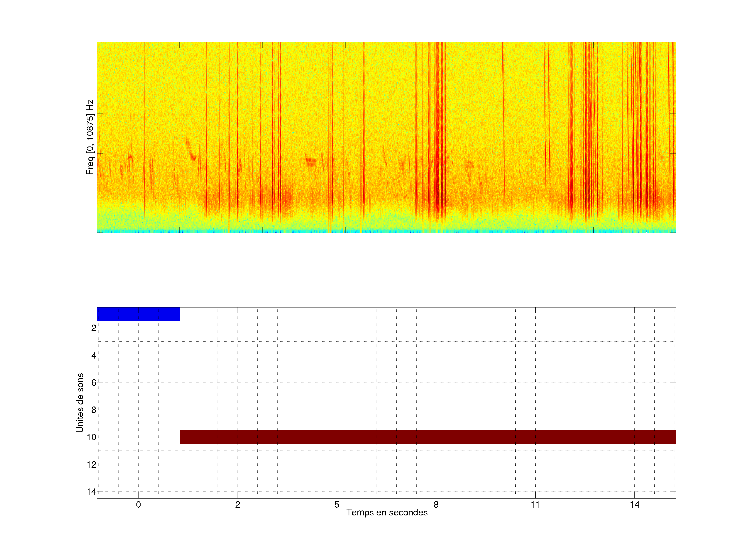The image size is (747, 560).
Task: Click y-axis tick label 12
Action: (x=92, y=465)
